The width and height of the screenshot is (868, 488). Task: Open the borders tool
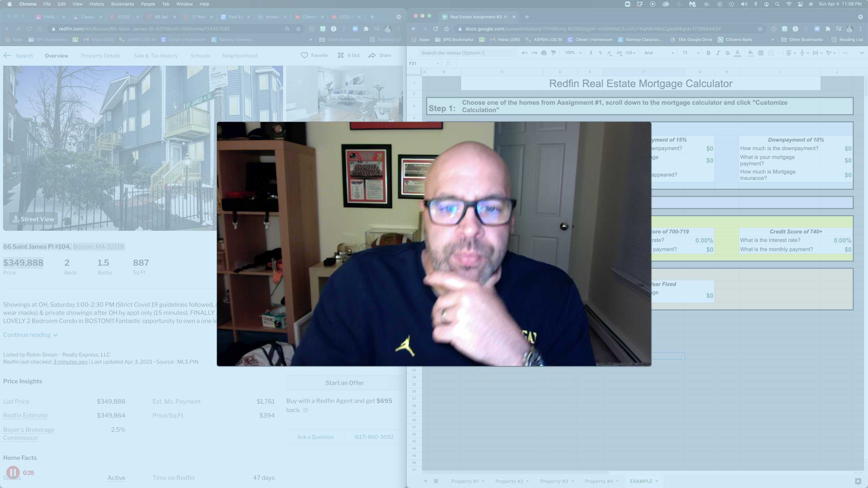[x=761, y=53]
